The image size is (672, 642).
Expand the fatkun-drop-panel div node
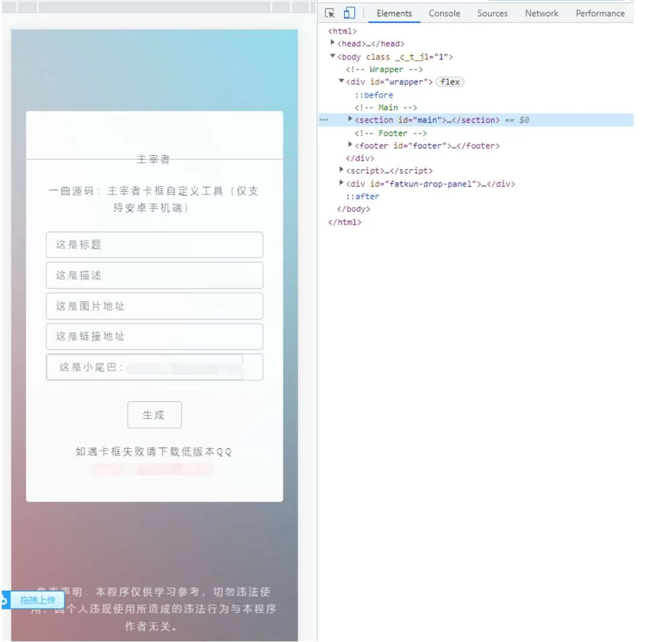click(342, 183)
